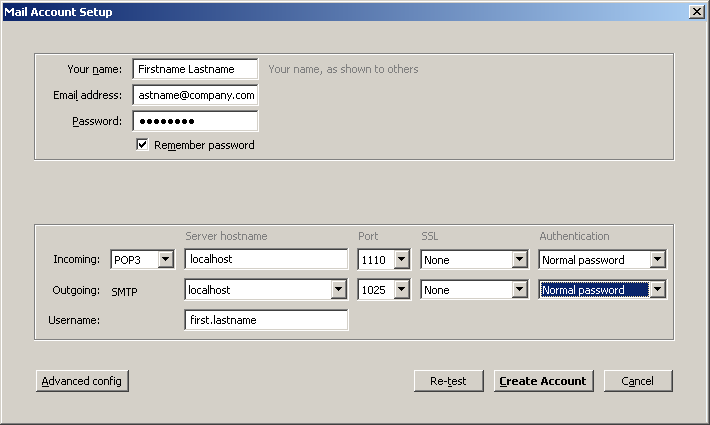Click the incoming server hostname field

tap(265, 260)
